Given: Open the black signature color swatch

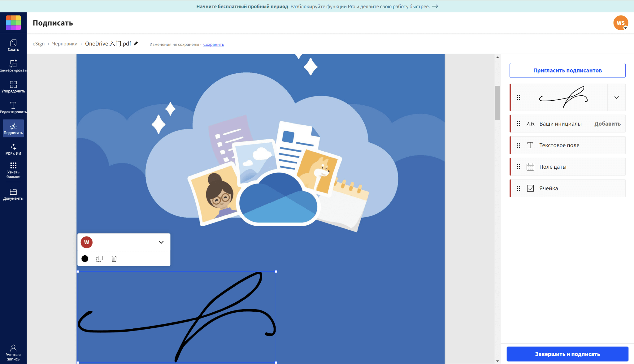Looking at the screenshot, I should 85,259.
